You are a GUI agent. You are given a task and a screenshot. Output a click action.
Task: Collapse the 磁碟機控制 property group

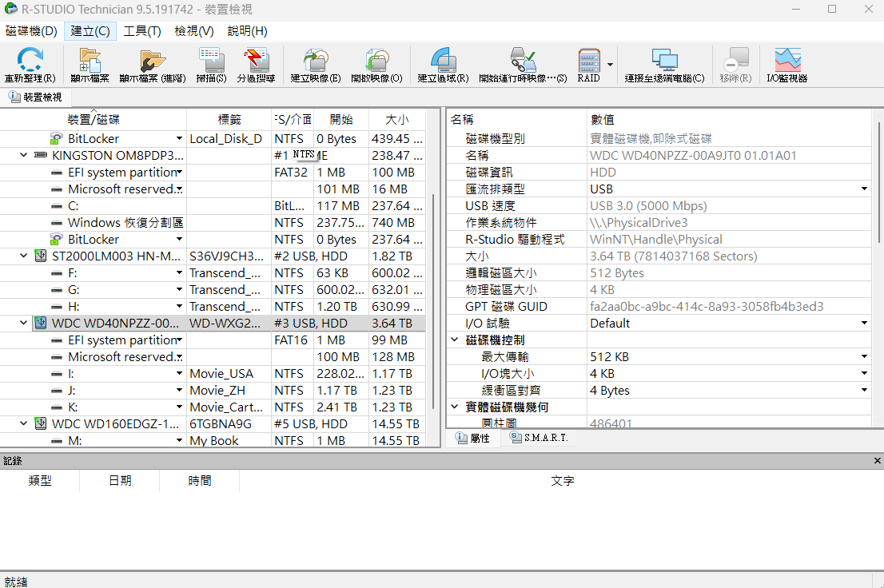click(456, 340)
